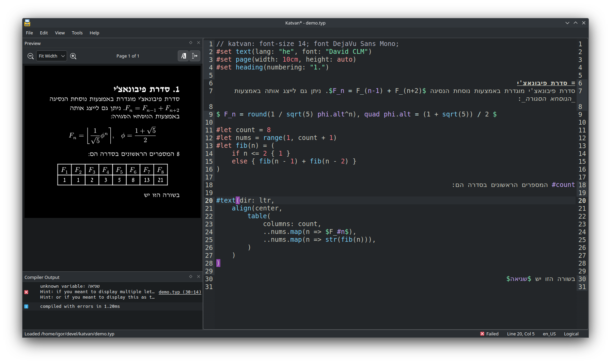
Task: Click line number 9 in the right gutter
Action: pos(580,114)
